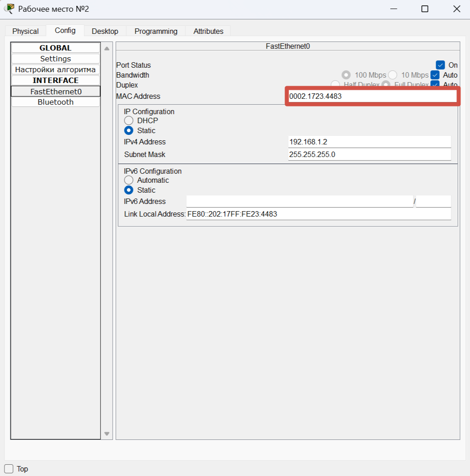The image size is (470, 476).
Task: Click the Subnet Mask label
Action: [145, 154]
